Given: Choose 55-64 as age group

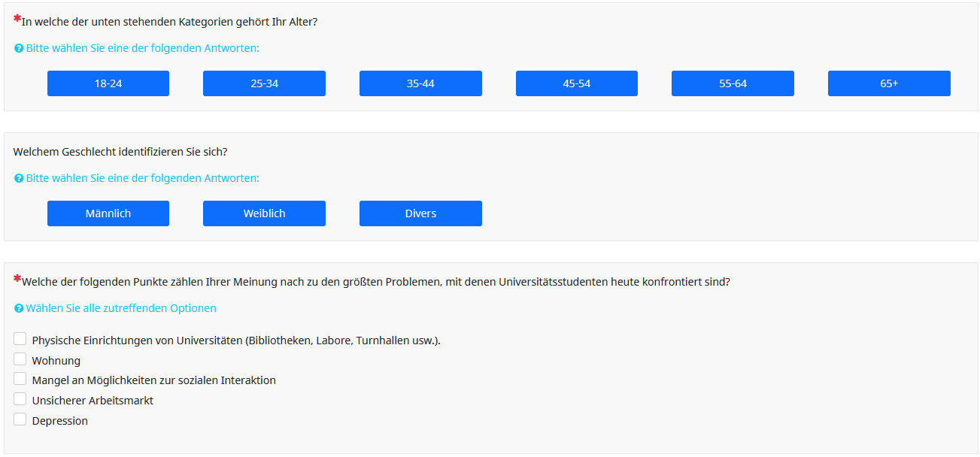Looking at the screenshot, I should tap(733, 83).
